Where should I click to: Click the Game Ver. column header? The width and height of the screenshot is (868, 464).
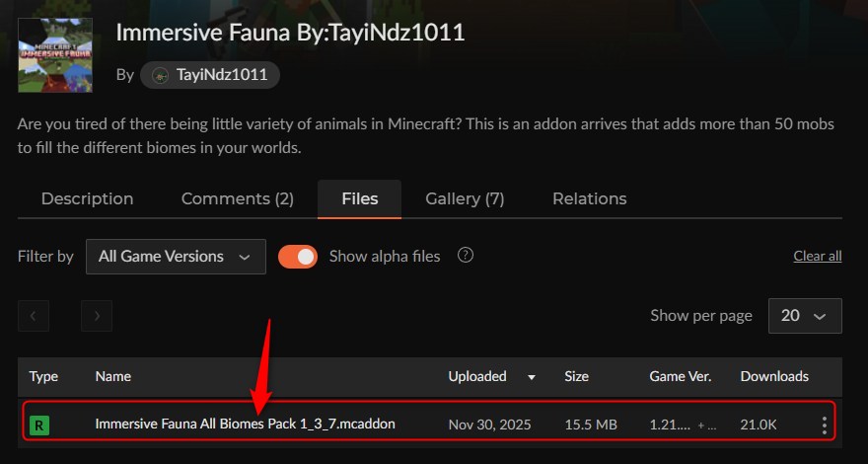[x=681, y=376]
